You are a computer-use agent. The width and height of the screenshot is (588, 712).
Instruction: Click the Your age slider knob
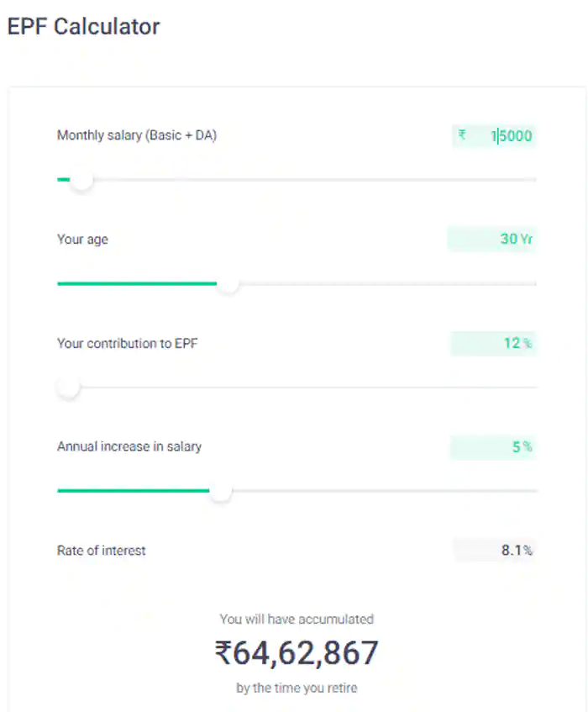click(228, 284)
